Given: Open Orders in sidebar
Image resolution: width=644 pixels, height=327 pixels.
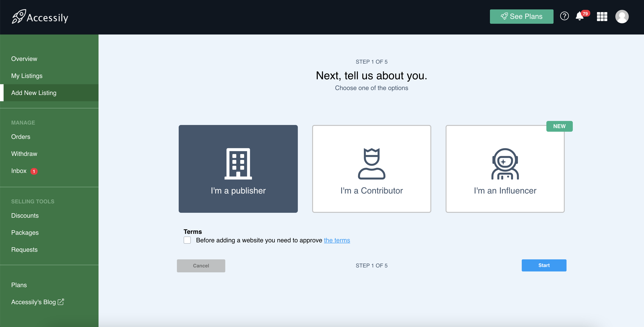Looking at the screenshot, I should 21,137.
